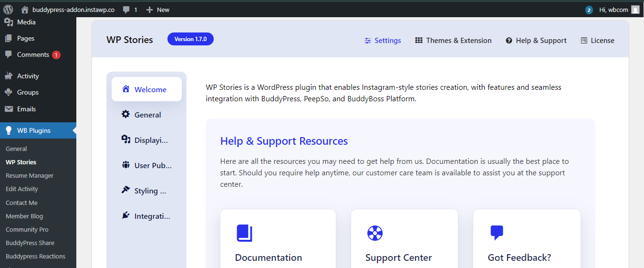Open Themes & Extension tab
This screenshot has height=268, width=644.
click(x=453, y=41)
